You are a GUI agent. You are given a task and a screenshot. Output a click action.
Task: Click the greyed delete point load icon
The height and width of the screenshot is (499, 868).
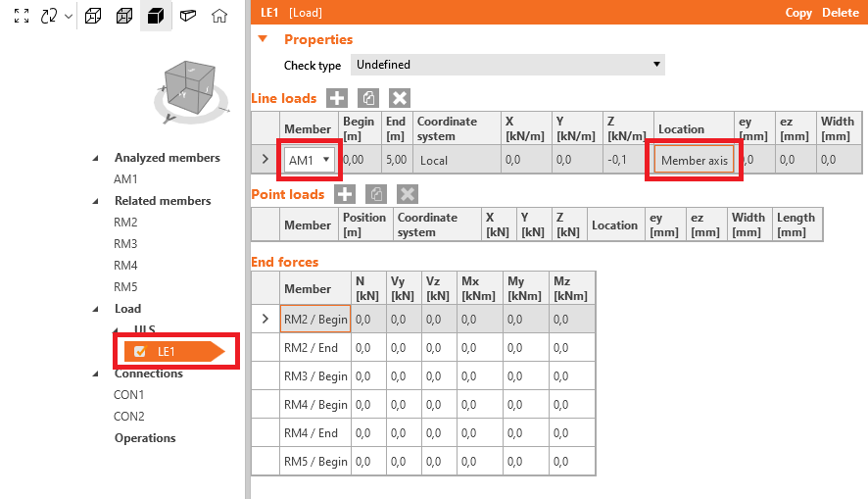click(x=408, y=194)
